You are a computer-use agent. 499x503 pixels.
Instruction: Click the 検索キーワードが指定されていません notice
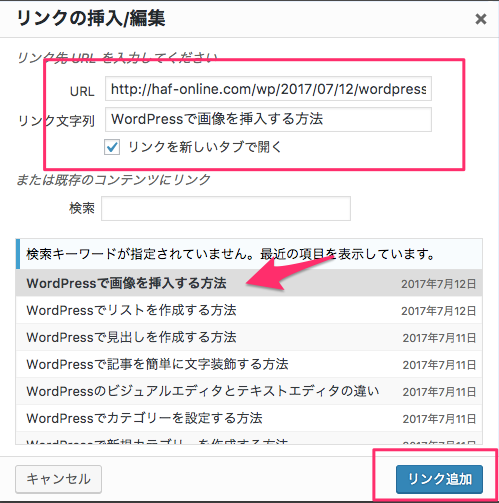(249, 254)
